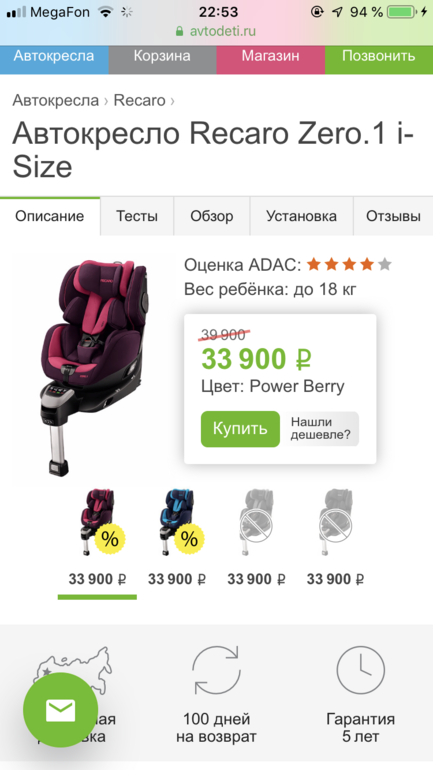Switch to the Обзор tab
433x770 pixels.
[212, 216]
